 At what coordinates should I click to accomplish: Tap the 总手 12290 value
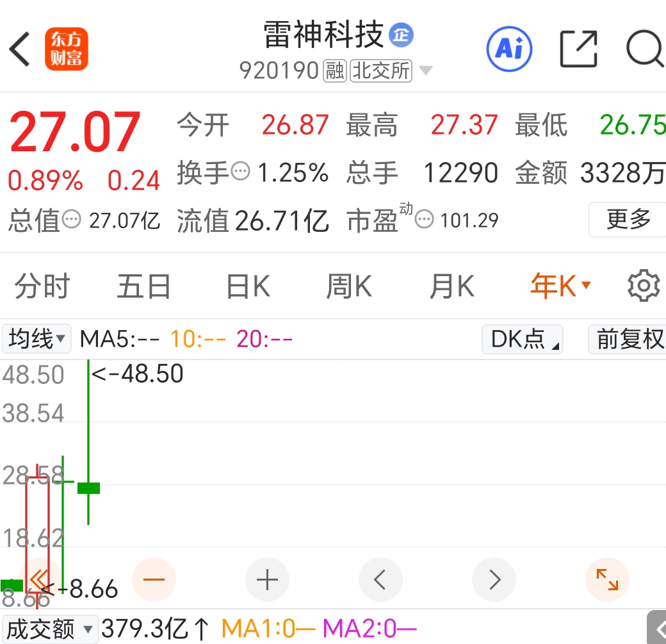[x=460, y=172]
